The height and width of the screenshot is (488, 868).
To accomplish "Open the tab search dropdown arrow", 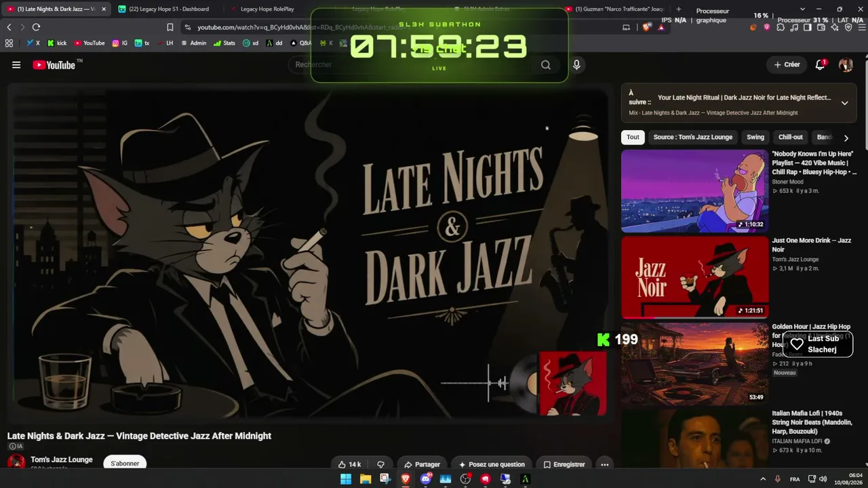I will pyautogui.click(x=802, y=9).
